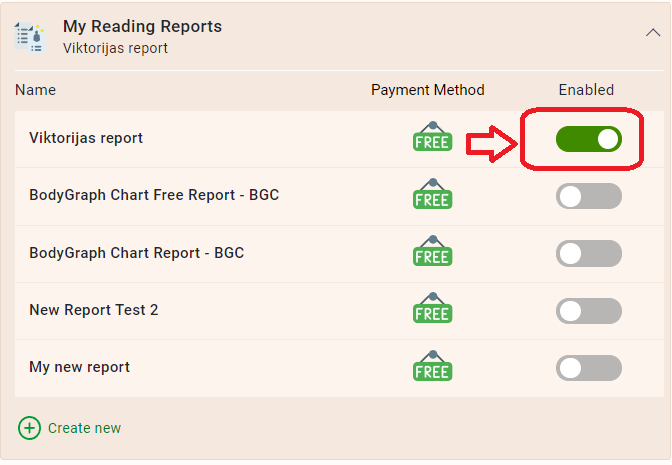672x465 pixels.
Task: Click the My Reading Reports heading
Action: (142, 27)
